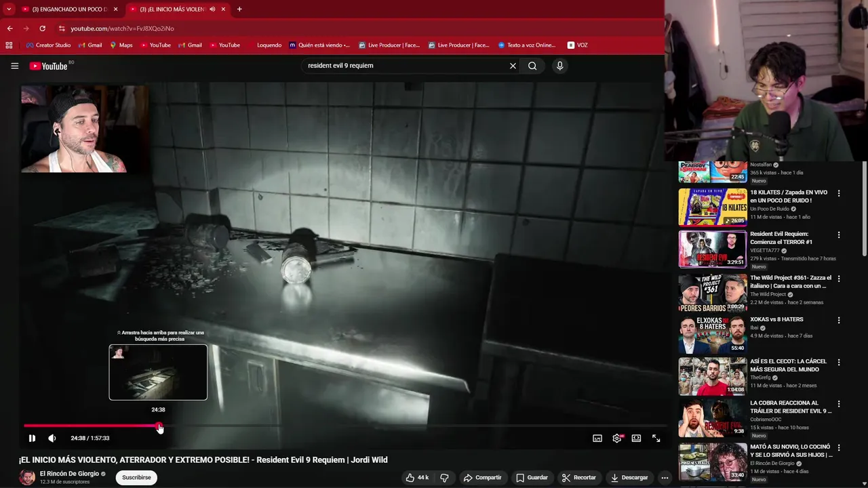Mute the video volume

52,438
